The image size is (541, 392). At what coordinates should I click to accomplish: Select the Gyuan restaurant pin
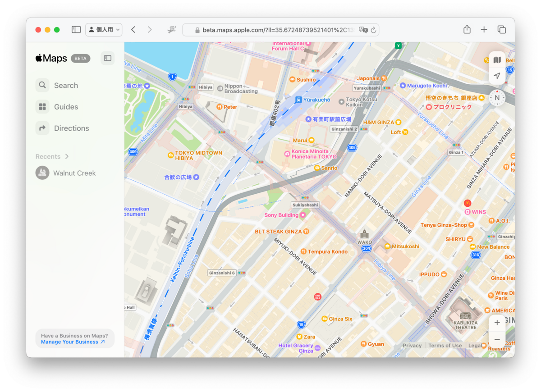point(363,344)
